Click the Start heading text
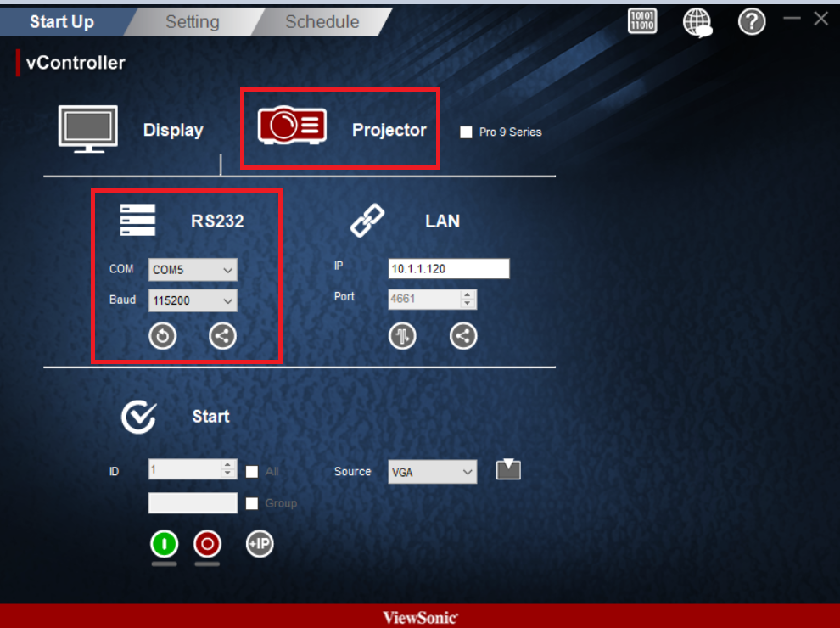 coord(210,417)
